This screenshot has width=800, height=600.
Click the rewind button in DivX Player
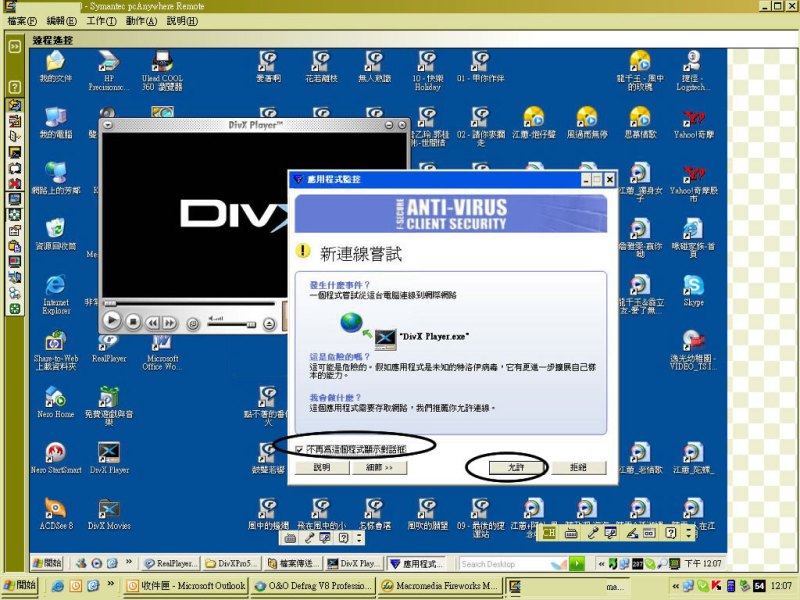[152, 322]
